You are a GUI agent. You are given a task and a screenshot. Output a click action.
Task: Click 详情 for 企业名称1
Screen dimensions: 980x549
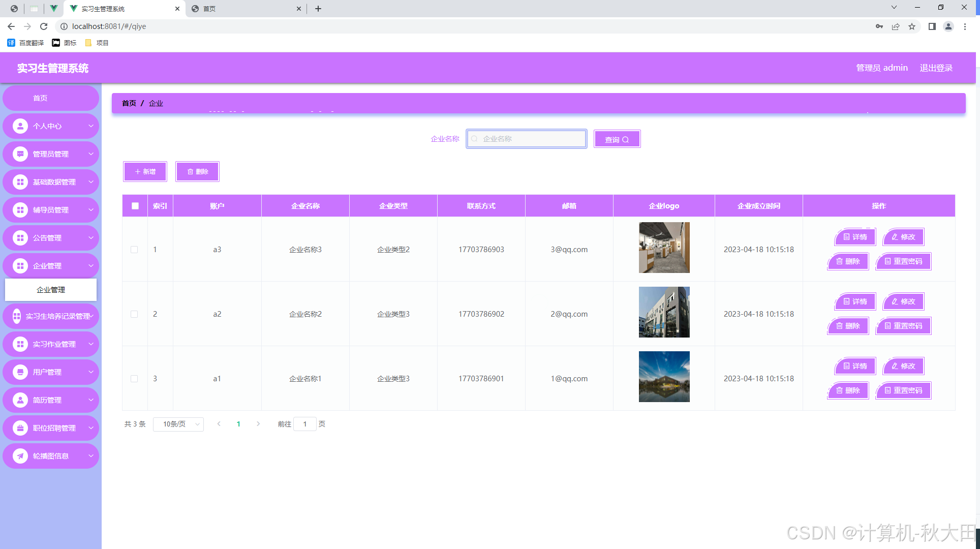pyautogui.click(x=855, y=366)
